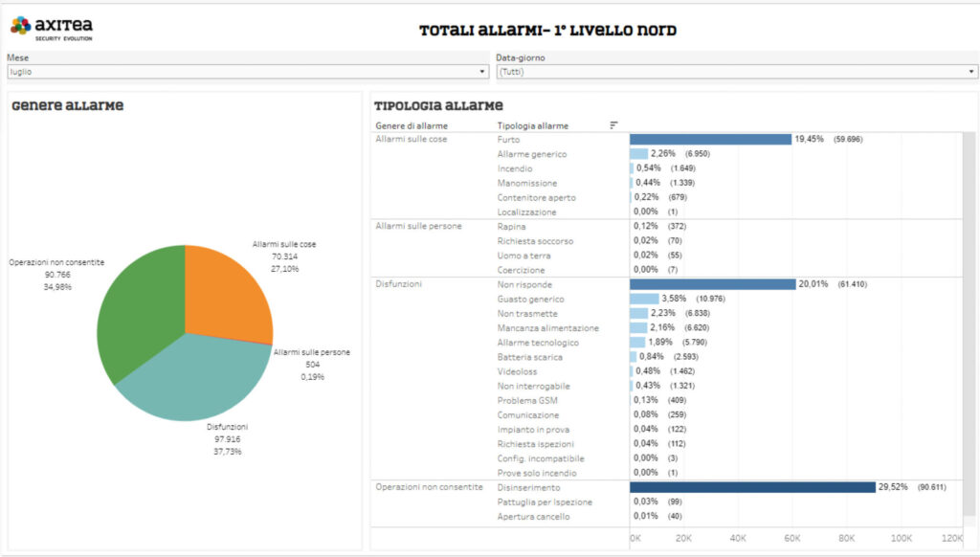Click the Genere di allarme column header

[x=412, y=125]
